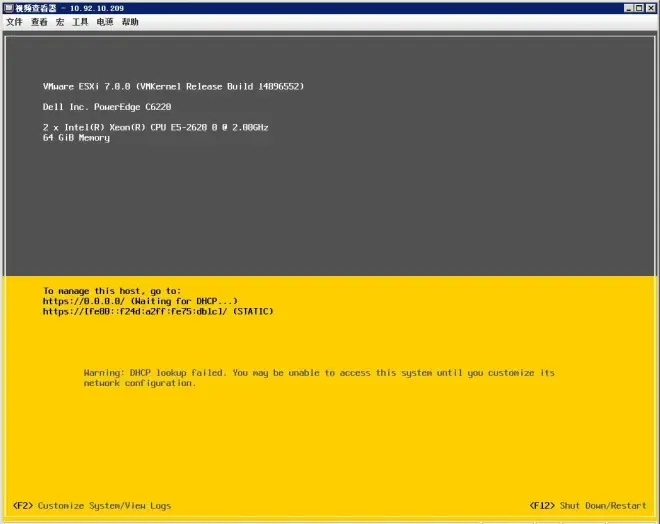The width and height of the screenshot is (660, 524).
Task: Click the F2 Customize System/View Logs label
Action: pyautogui.click(x=92, y=505)
